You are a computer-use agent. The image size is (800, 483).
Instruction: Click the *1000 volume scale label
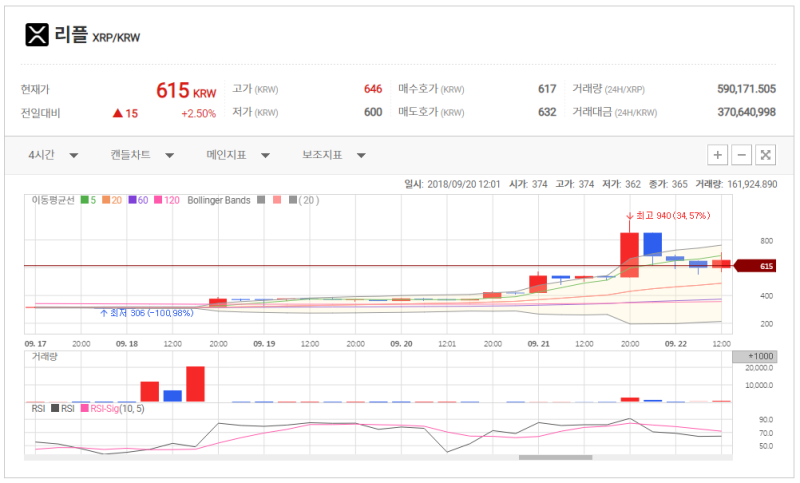pos(755,356)
